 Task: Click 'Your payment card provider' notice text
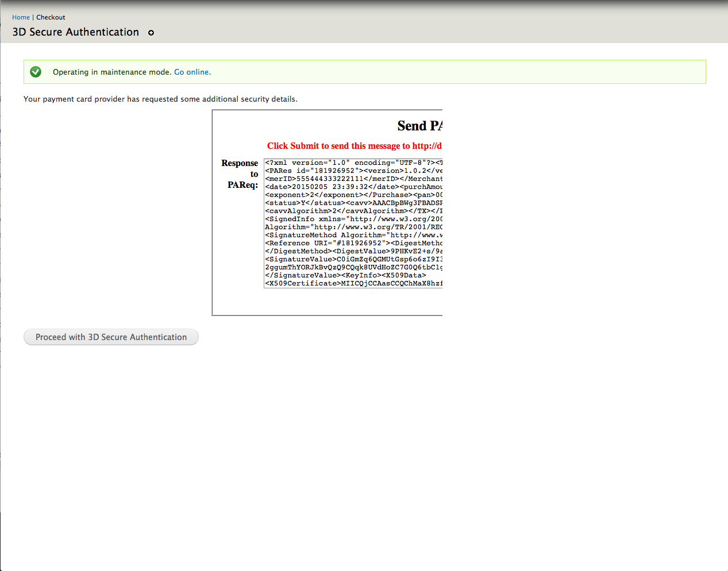pos(160,99)
